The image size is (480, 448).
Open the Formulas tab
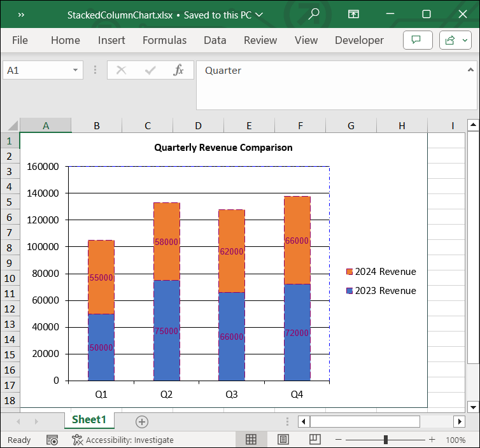click(164, 40)
